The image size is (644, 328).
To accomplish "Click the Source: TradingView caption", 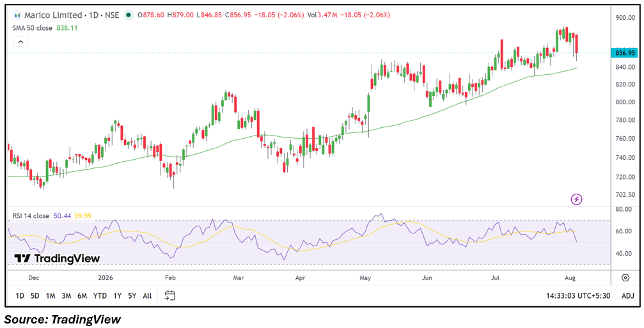I will coord(63,320).
